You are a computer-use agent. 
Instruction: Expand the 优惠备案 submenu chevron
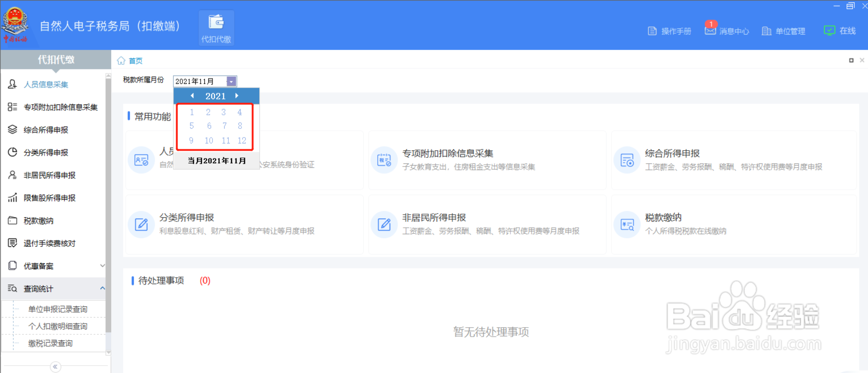click(x=102, y=265)
